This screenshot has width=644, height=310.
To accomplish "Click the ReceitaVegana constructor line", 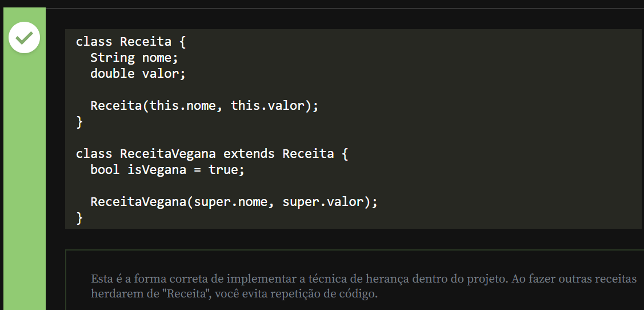I will [x=234, y=202].
